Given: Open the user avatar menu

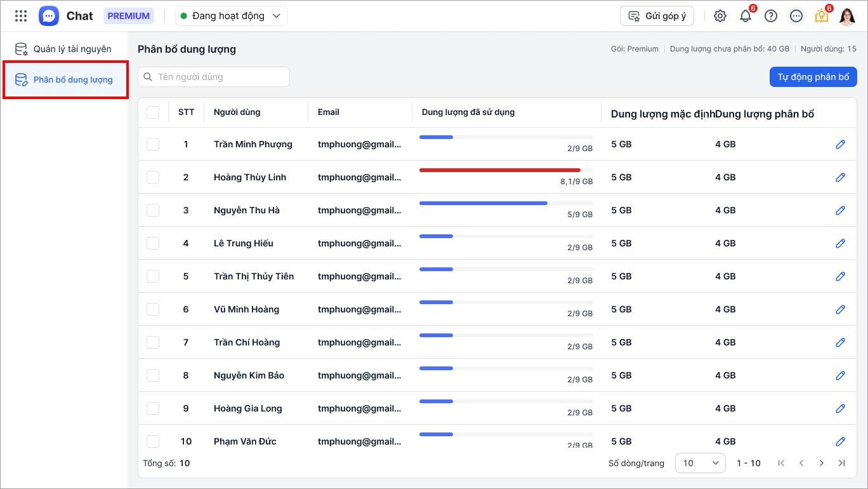Looking at the screenshot, I should click(x=847, y=16).
